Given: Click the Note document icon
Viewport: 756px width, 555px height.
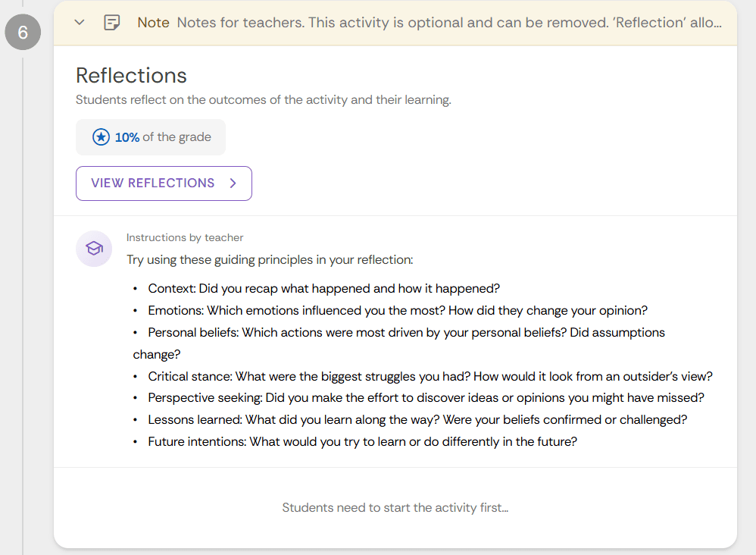Looking at the screenshot, I should pyautogui.click(x=112, y=23).
